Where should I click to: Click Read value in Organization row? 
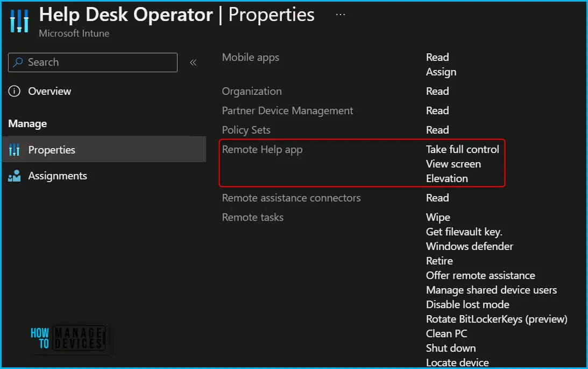(437, 91)
